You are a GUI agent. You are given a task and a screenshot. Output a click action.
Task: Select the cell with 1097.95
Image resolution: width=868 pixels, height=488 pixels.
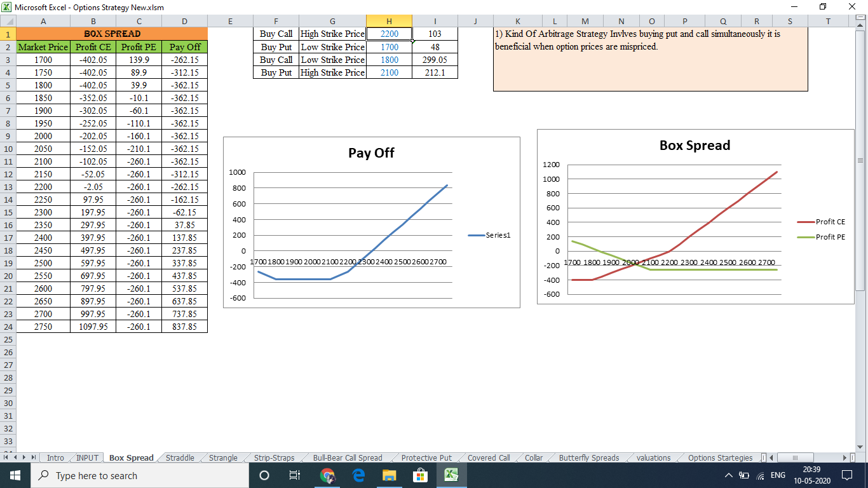point(93,327)
